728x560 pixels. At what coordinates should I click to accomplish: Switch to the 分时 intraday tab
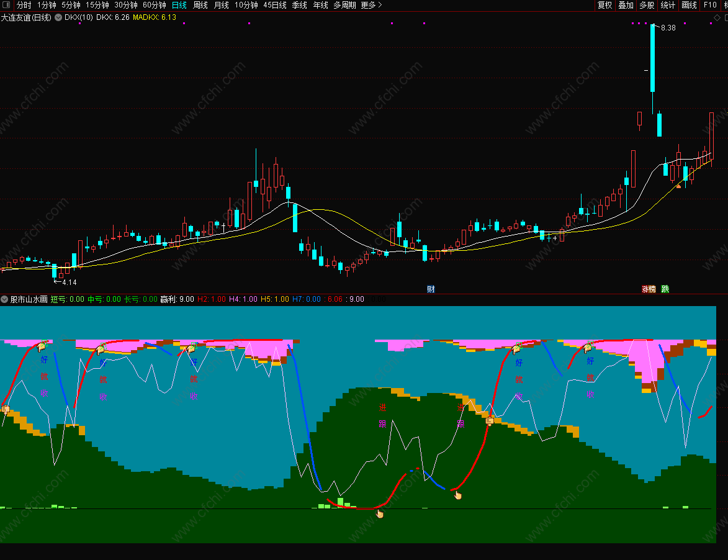pos(24,5)
